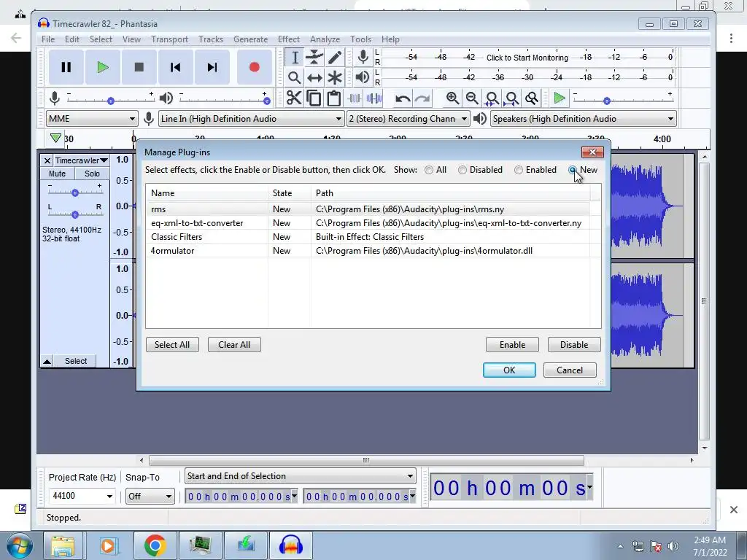Viewport: 747px width, 560px height.
Task: Select the Zoom (magnifier) tool
Action: tap(295, 77)
